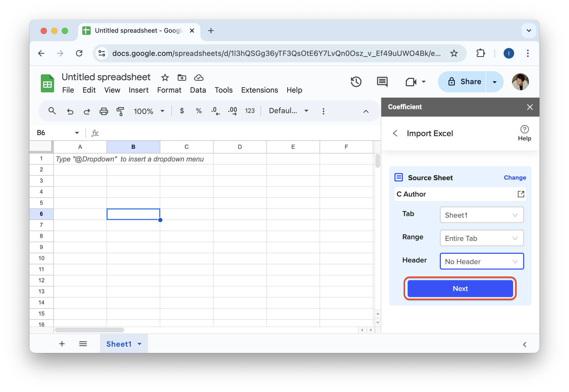
Task: Open C Author source file externally
Action: [521, 194]
